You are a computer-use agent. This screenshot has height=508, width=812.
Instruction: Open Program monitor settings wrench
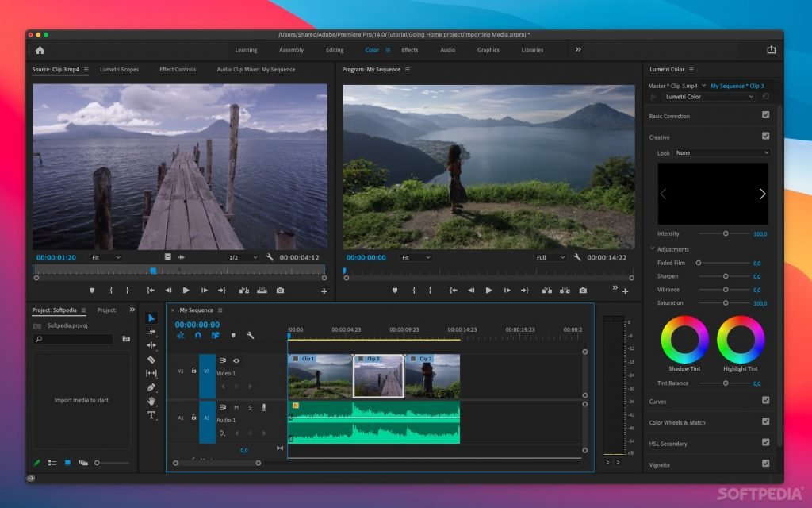click(x=577, y=257)
